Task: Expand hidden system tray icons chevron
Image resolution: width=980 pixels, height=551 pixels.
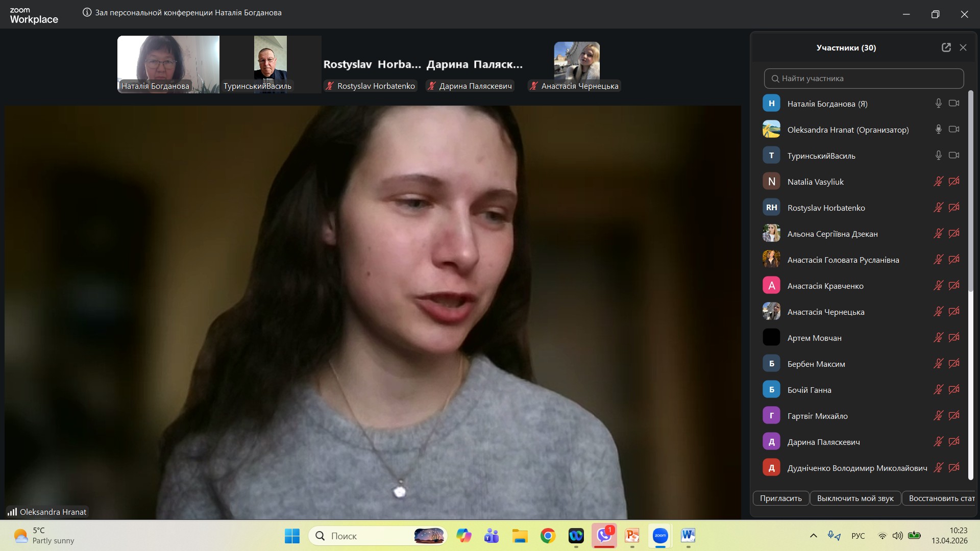Action: 814,536
